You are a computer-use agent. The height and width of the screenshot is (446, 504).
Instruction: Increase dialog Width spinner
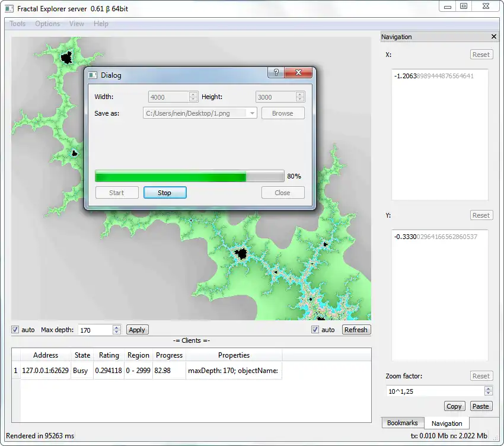tap(193, 94)
